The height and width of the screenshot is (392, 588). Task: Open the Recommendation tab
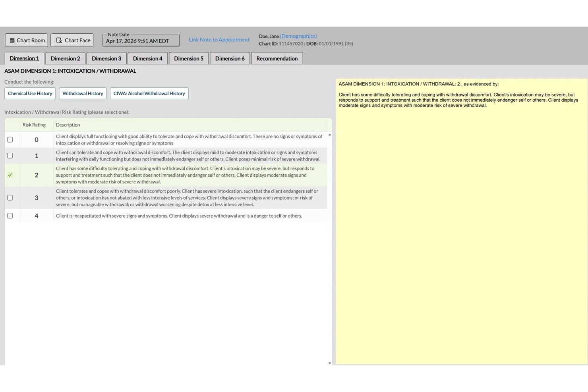click(x=277, y=58)
